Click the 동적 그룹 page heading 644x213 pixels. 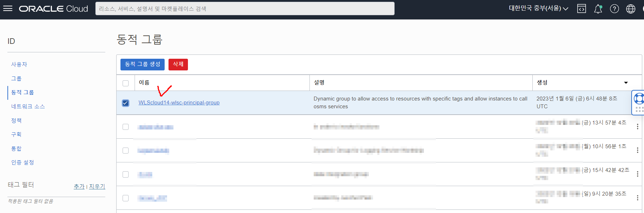tap(140, 39)
